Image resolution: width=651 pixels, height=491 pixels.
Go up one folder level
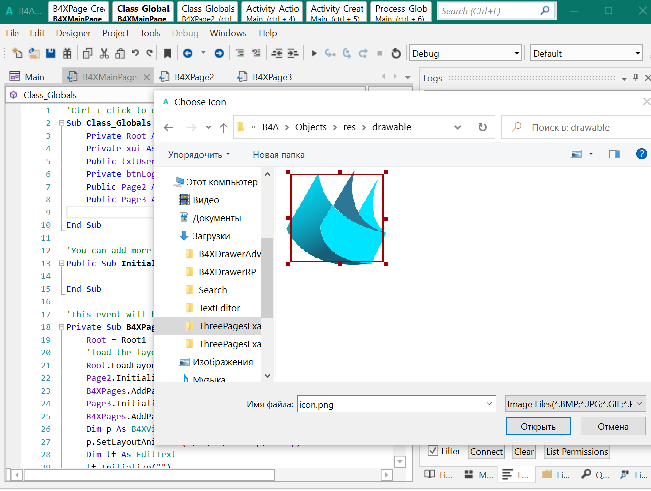coord(222,127)
